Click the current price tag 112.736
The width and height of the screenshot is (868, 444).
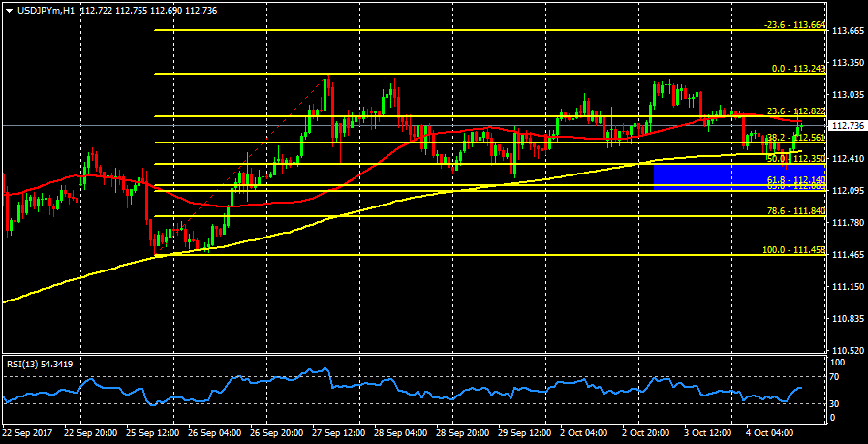click(848, 126)
